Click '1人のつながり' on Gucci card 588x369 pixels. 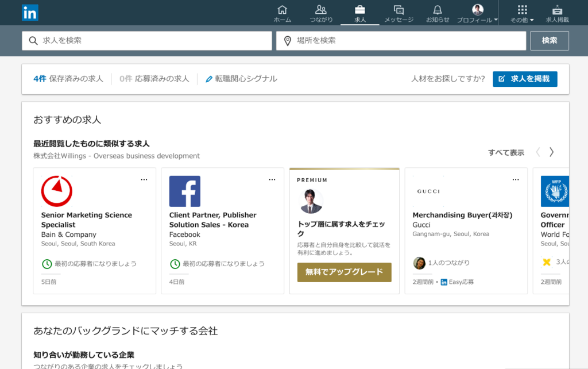[449, 263]
